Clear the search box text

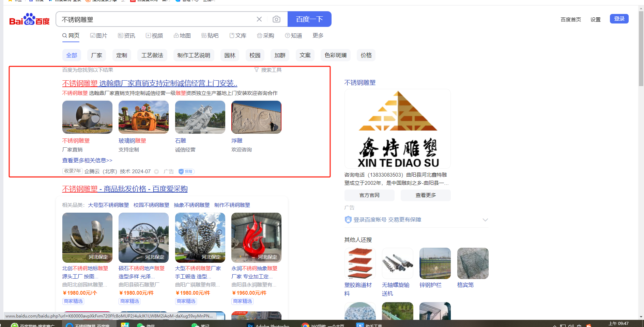click(259, 19)
